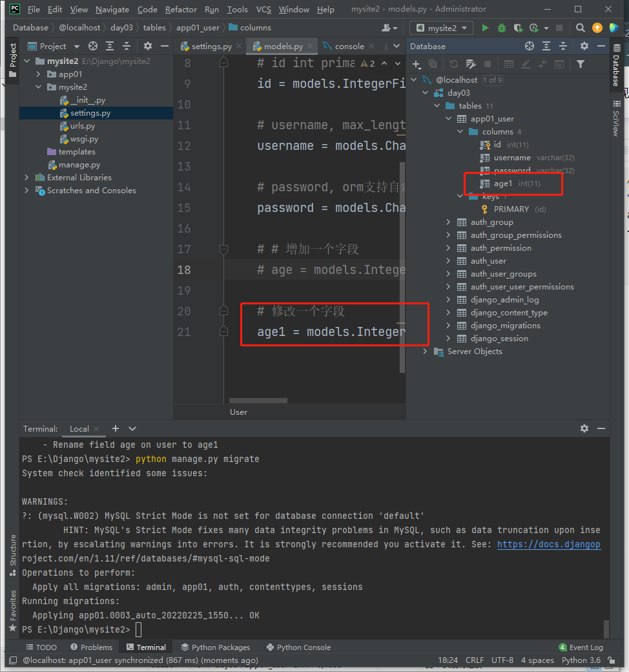Start debugging with the bug icon
629x672 pixels.
tap(501, 28)
